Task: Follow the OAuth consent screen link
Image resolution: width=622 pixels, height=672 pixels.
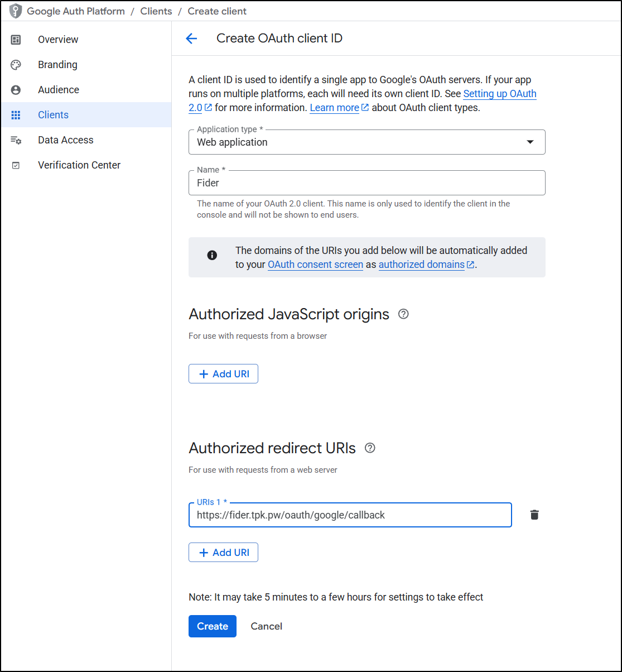Action: [315, 265]
